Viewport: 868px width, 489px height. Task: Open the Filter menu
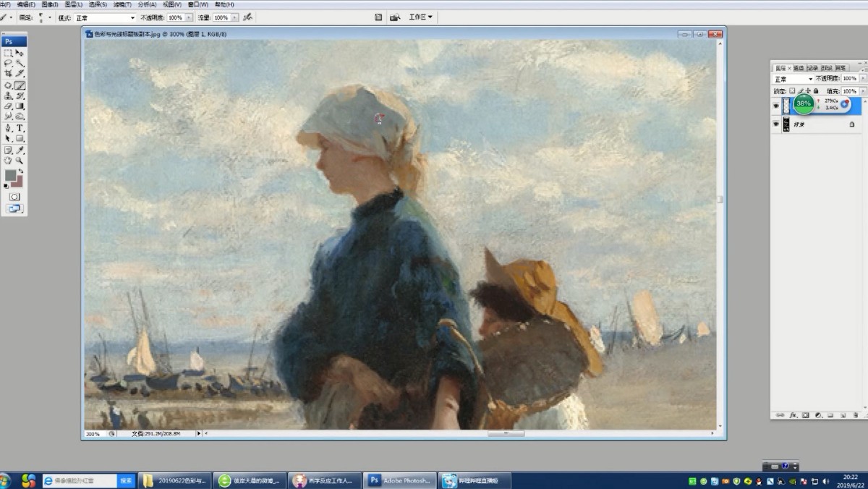122,4
